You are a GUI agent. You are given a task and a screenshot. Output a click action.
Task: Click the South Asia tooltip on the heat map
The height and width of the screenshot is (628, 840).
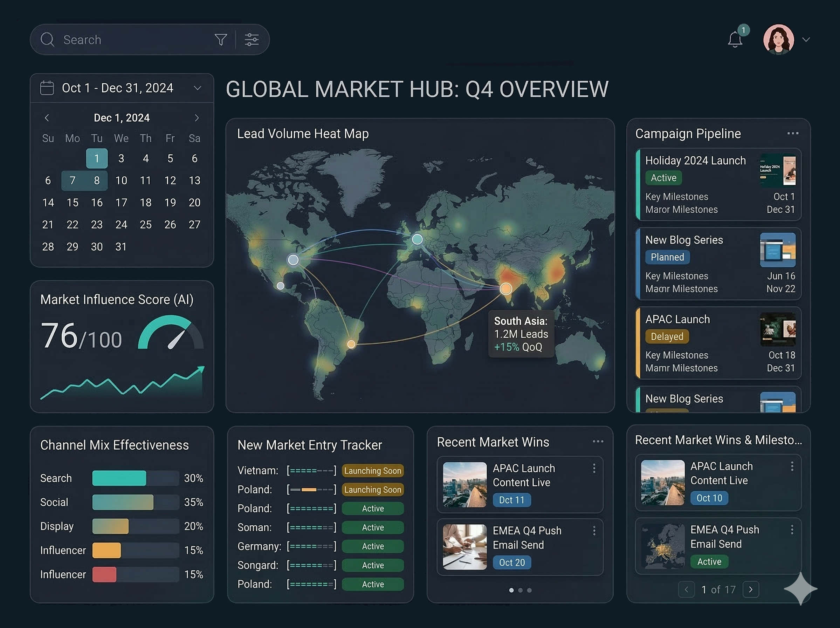click(x=521, y=334)
